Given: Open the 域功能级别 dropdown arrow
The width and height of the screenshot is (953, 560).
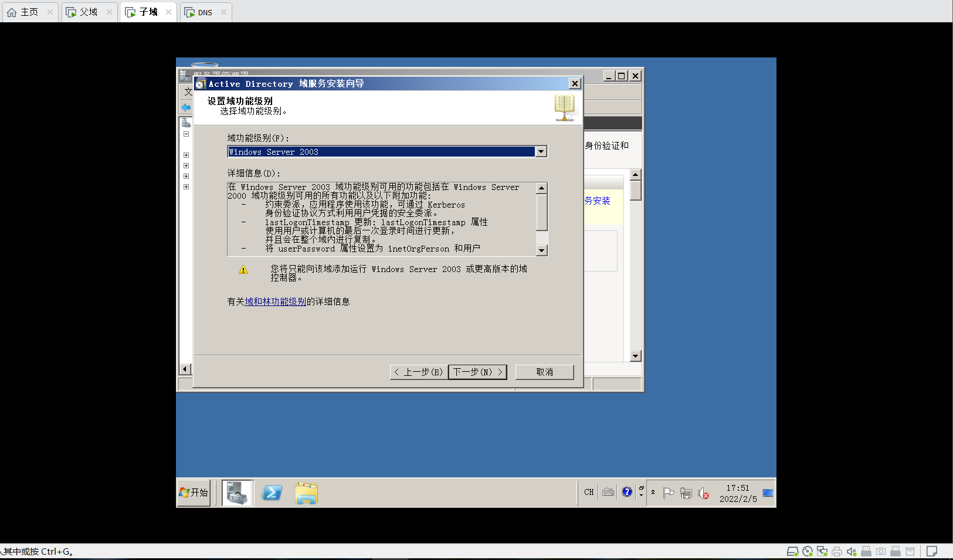Looking at the screenshot, I should click(541, 152).
